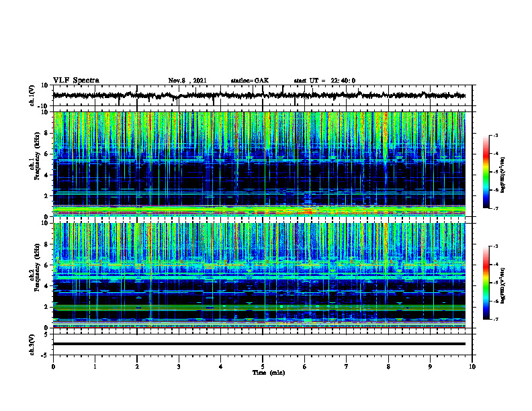This screenshot has height=411, width=532.
Task: Click the ch.1 colorbar log(PSD) label
Action: pos(502,175)
